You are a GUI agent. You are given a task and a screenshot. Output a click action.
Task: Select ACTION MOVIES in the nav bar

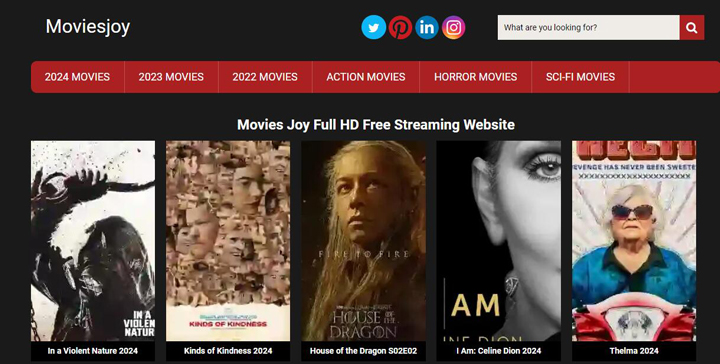(366, 77)
